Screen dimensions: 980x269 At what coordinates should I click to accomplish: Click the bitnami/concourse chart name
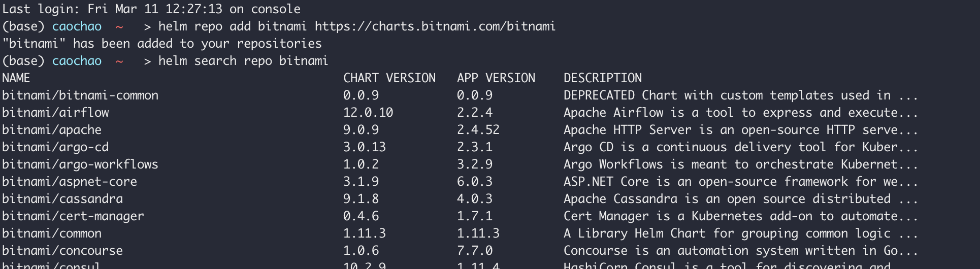tap(62, 251)
